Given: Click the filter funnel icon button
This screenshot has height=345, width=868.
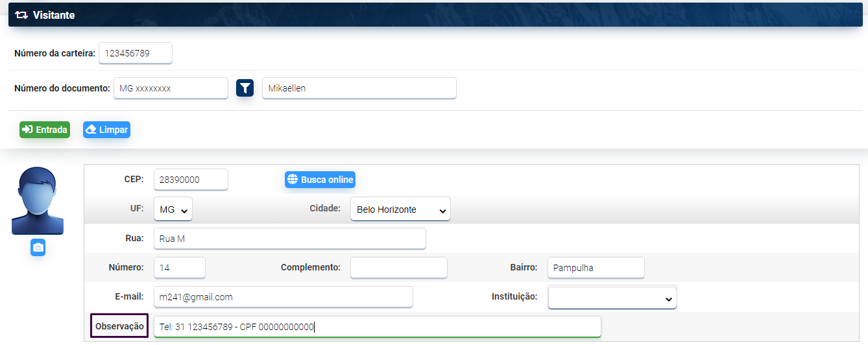Looking at the screenshot, I should tap(245, 88).
